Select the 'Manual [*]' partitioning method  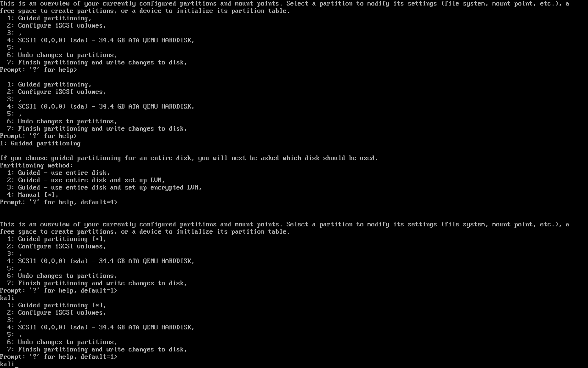[33, 195]
